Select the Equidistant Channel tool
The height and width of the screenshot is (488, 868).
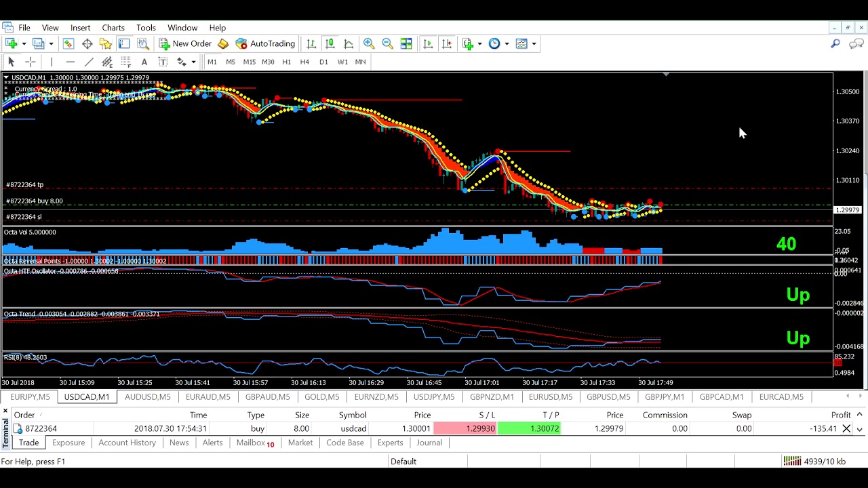(107, 62)
